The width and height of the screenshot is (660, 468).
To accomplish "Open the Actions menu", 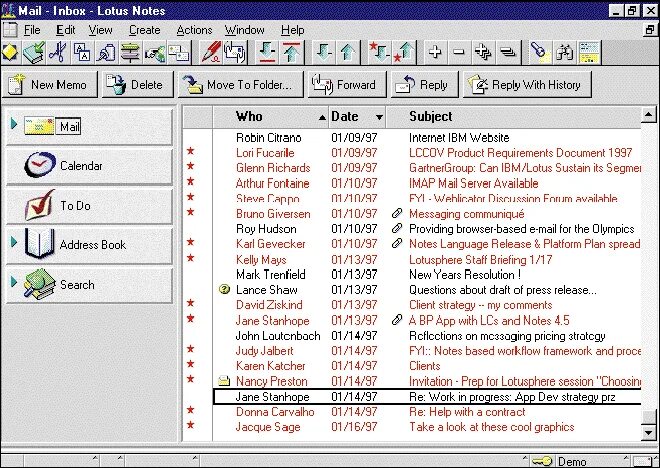I will [x=194, y=30].
